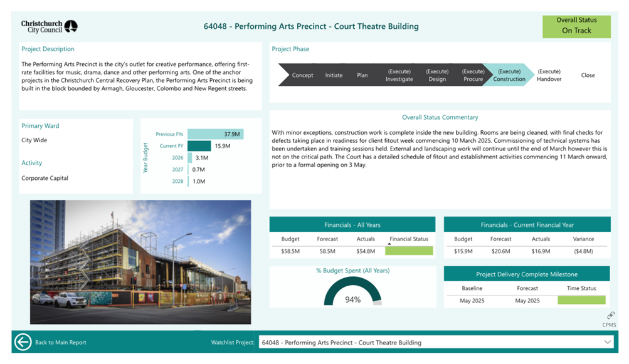Click the 2026 budget bar

190,158
